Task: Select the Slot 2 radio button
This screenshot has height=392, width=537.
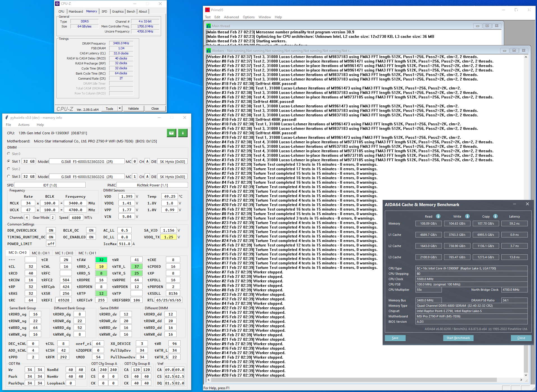Action: [x=9, y=169]
